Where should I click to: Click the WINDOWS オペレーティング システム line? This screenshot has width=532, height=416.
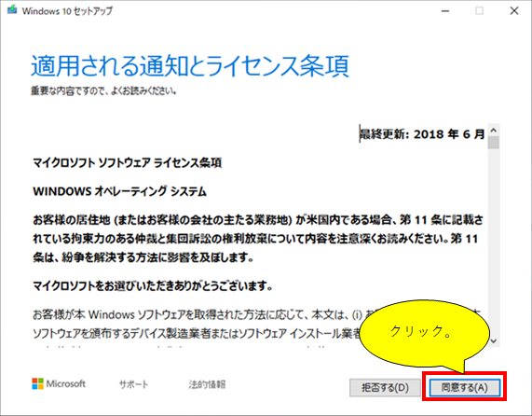pos(120,191)
